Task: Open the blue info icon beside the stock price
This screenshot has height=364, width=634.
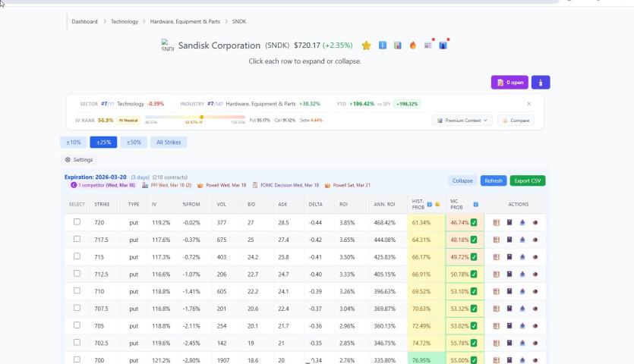Action: [383, 45]
